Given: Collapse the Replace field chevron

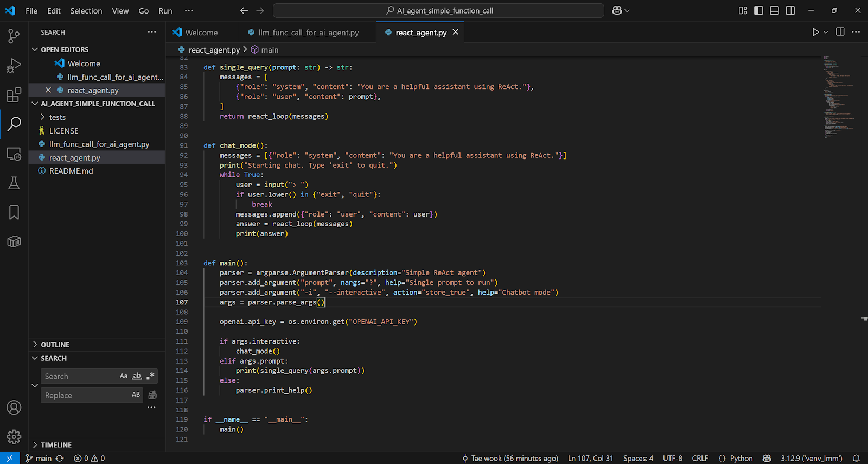Looking at the screenshot, I should click(35, 386).
